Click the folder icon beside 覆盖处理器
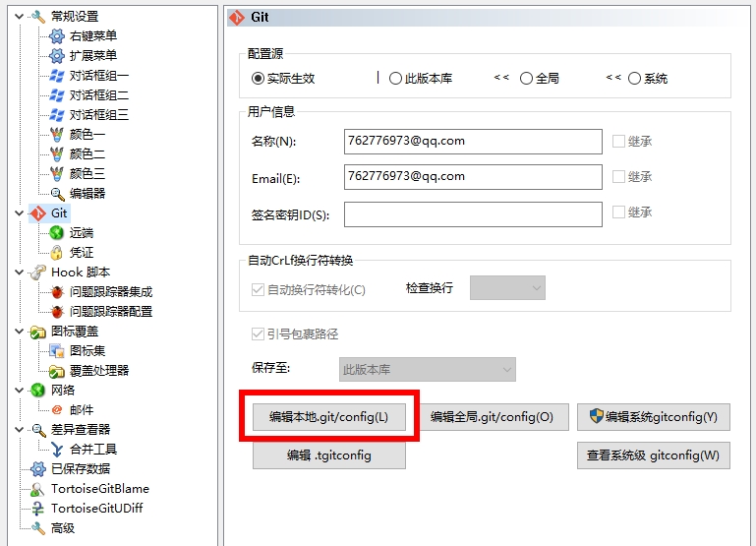This screenshot has width=756, height=546. [57, 371]
